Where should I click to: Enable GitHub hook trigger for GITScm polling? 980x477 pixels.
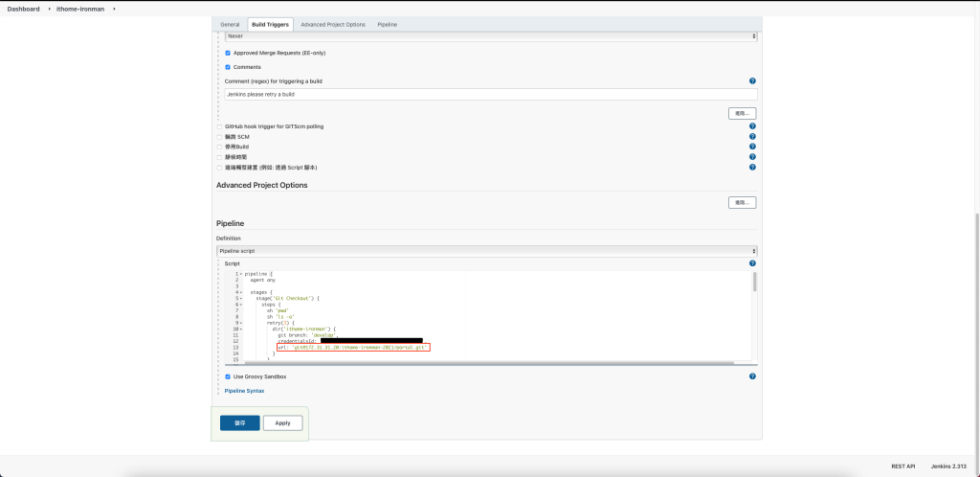coord(219,126)
